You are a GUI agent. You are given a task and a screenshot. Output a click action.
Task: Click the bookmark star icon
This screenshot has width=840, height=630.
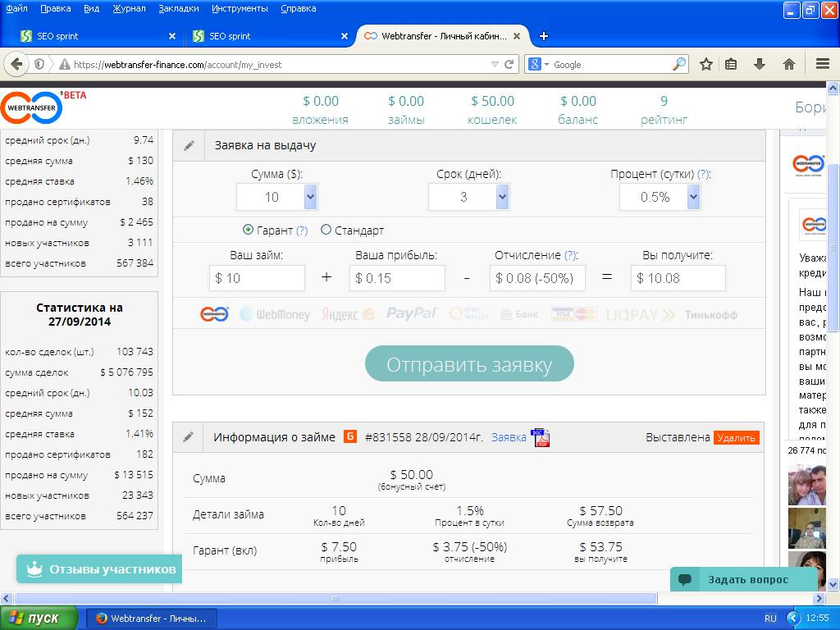(706, 64)
